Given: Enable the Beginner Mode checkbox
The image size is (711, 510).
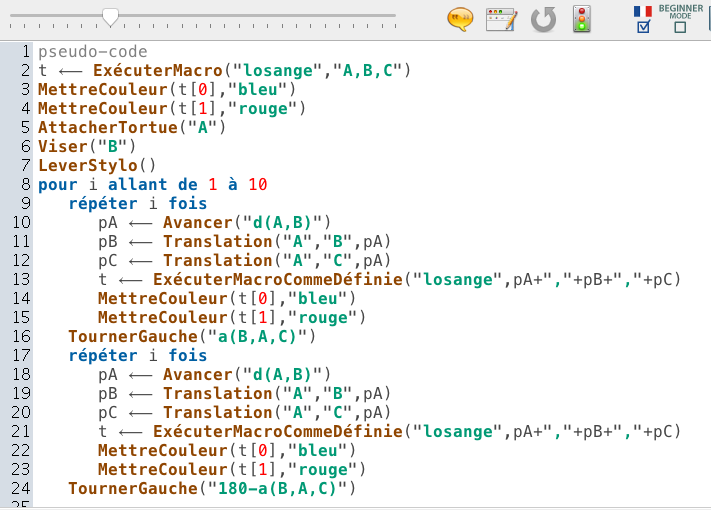Looking at the screenshot, I should (680, 27).
